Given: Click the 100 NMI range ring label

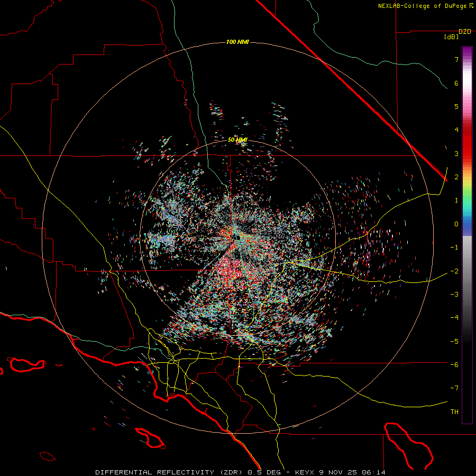Looking at the screenshot, I should point(237,42).
